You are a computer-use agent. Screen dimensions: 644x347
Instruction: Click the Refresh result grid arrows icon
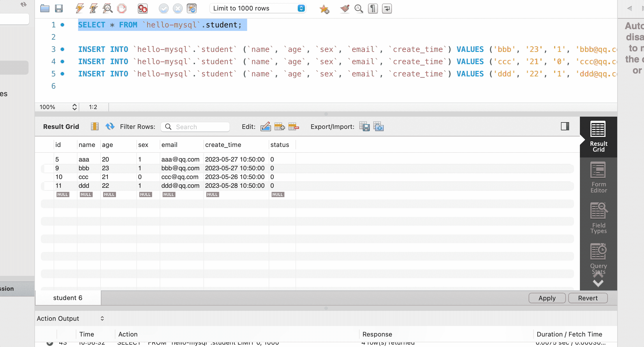(x=110, y=127)
